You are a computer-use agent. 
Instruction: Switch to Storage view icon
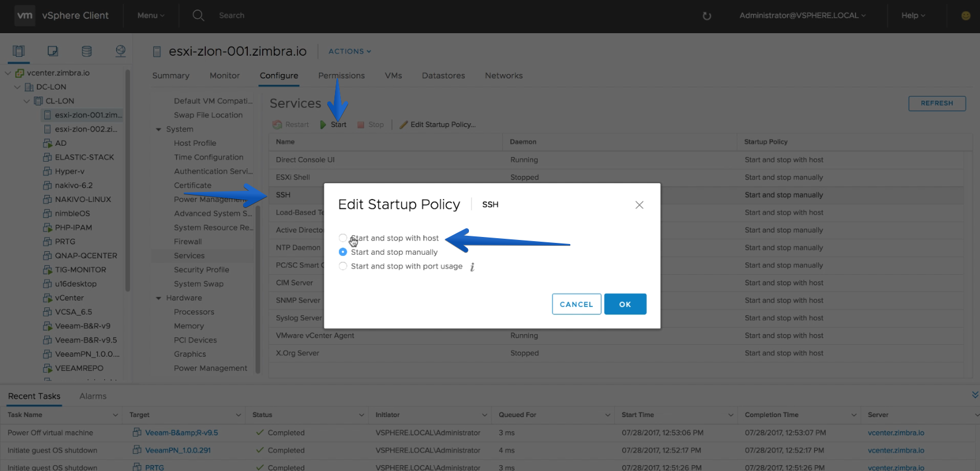[87, 51]
